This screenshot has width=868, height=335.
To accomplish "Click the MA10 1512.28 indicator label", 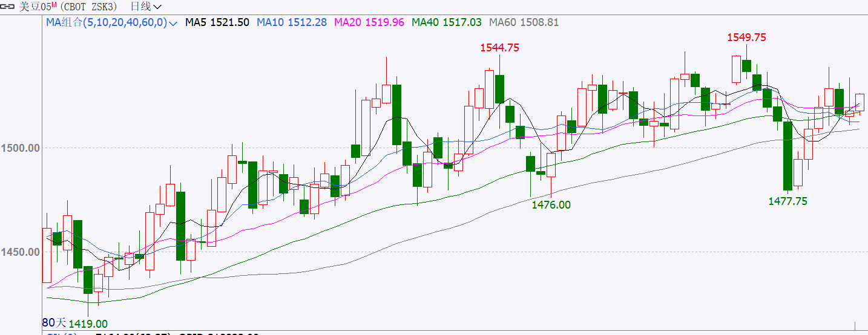I will 292,22.
